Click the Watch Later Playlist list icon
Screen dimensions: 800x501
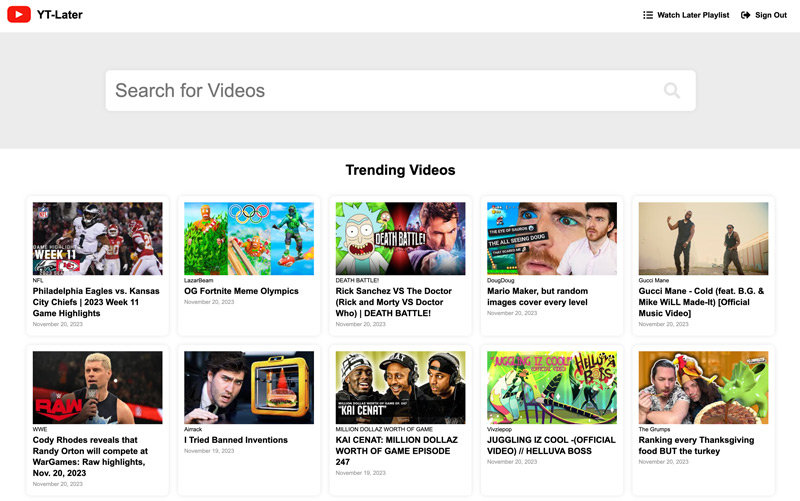647,15
